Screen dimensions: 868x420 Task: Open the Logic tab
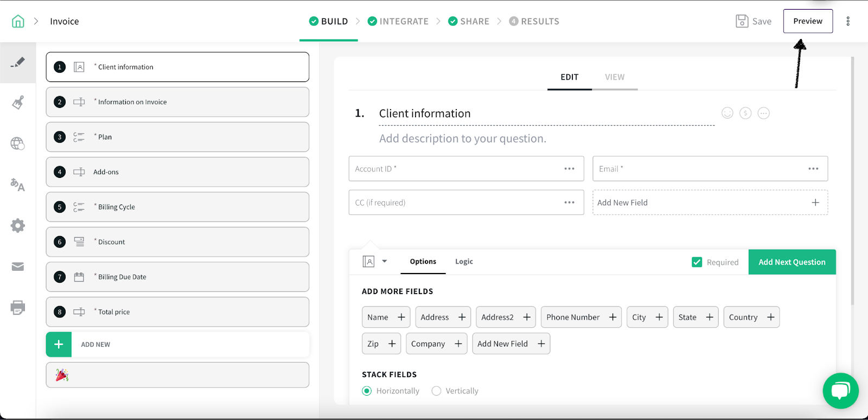pos(464,262)
